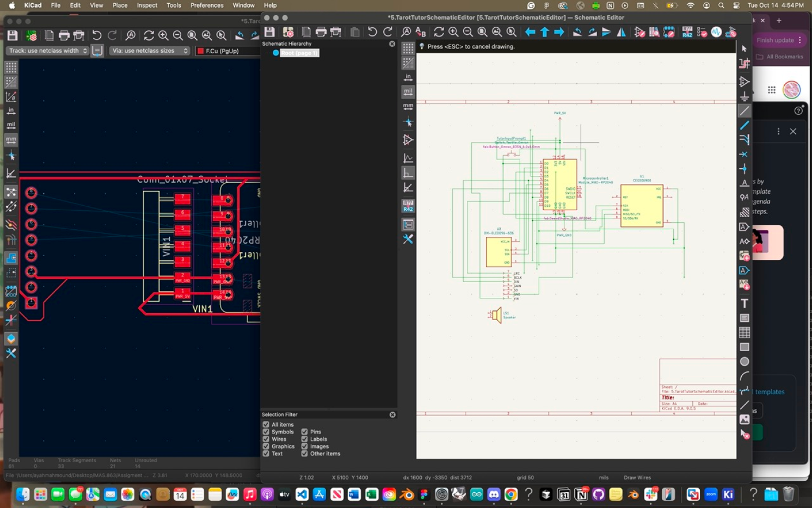Close the Selection Filter panel

392,415
